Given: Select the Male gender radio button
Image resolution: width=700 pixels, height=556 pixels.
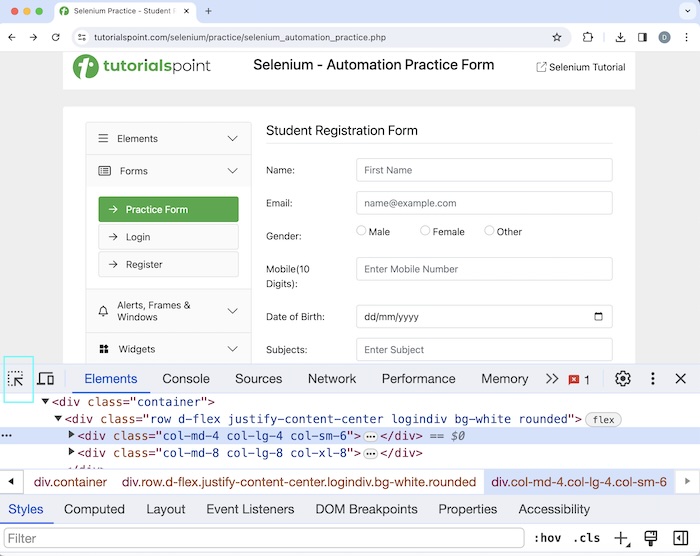Looking at the screenshot, I should coord(362,231).
